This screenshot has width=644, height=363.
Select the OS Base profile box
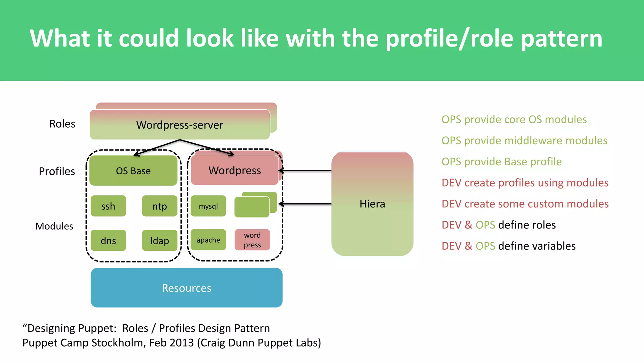click(133, 171)
